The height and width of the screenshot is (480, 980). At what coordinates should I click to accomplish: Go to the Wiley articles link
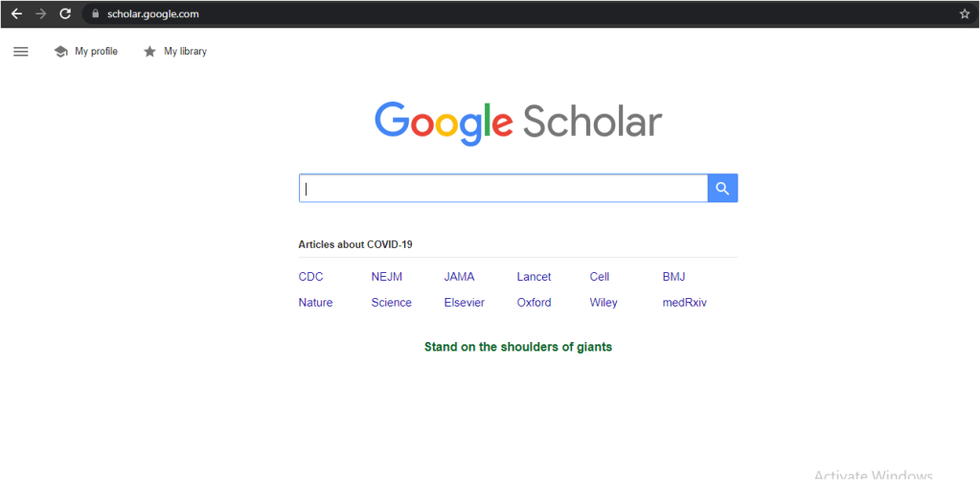pos(604,303)
